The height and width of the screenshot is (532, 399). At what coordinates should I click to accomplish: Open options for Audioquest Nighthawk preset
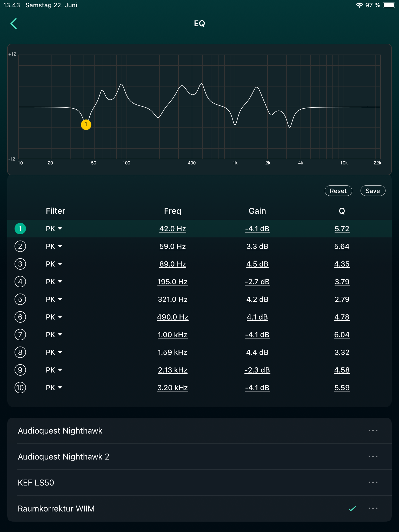click(373, 431)
